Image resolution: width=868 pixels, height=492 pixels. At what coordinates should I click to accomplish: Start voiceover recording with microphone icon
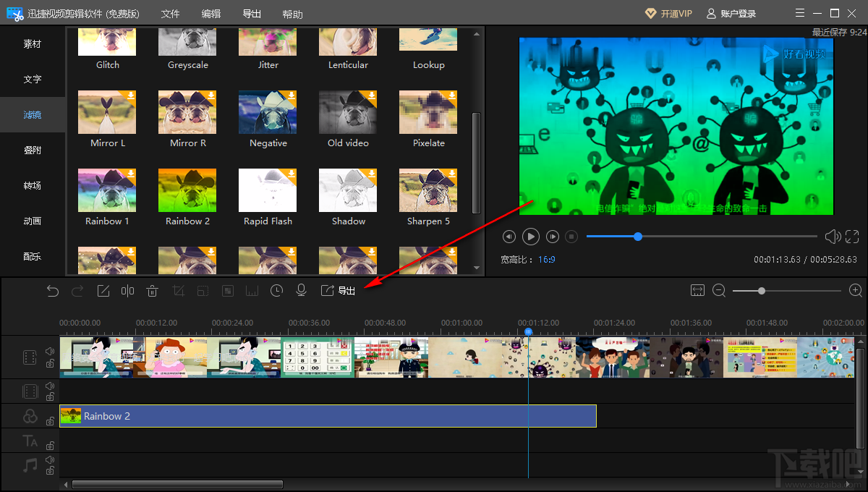click(x=301, y=291)
